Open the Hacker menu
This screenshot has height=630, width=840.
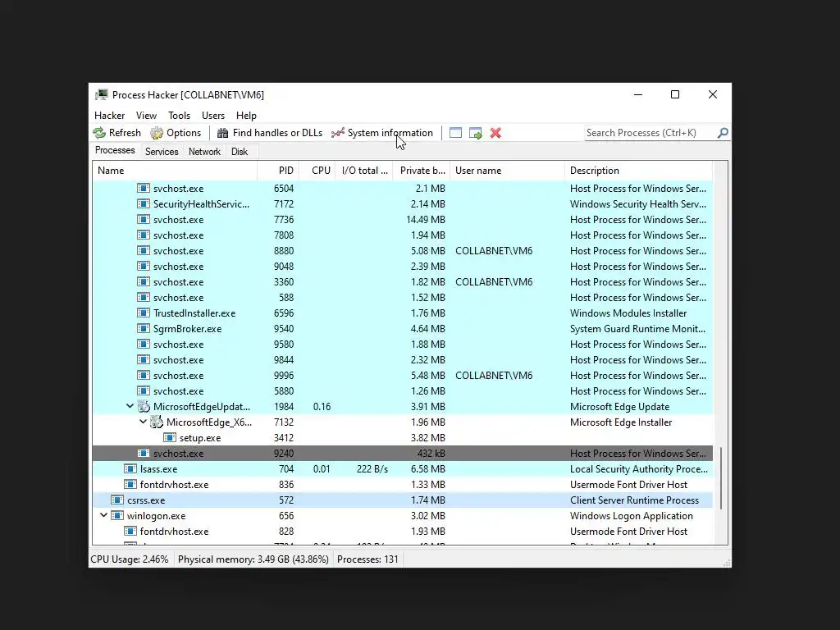click(x=109, y=115)
